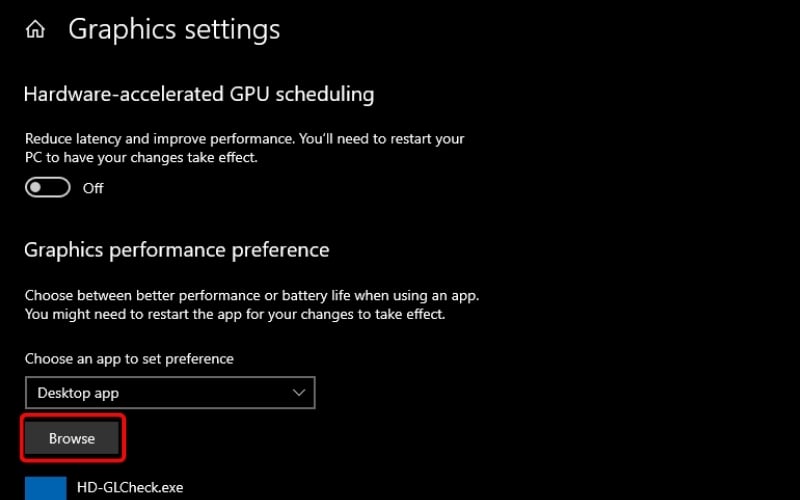
Task: Click the Graphics performance preference heading
Action: pos(176,249)
